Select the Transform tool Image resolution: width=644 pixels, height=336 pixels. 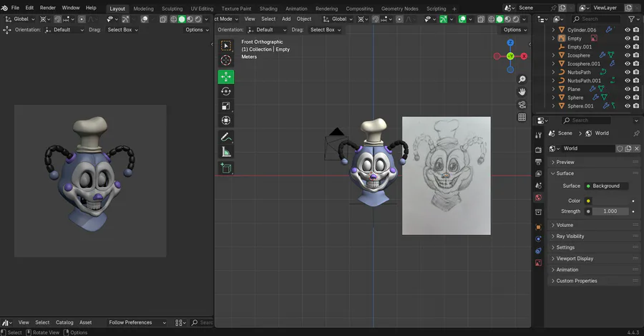pos(226,120)
